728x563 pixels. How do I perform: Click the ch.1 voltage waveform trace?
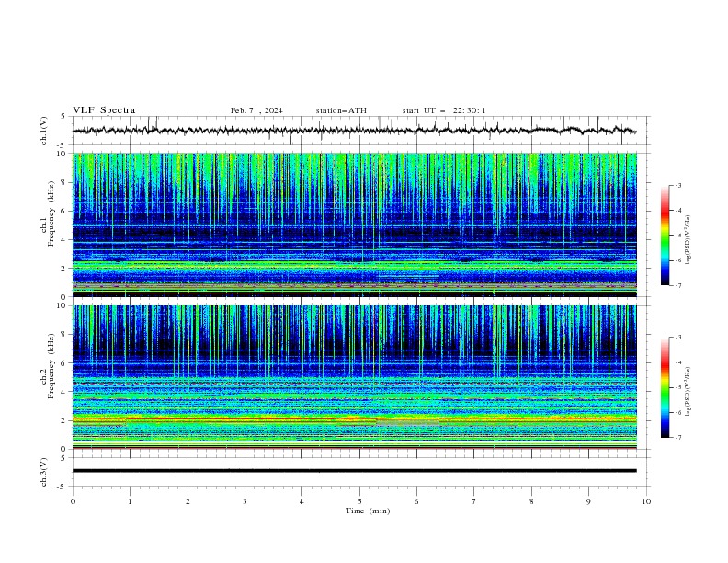pos(354,131)
